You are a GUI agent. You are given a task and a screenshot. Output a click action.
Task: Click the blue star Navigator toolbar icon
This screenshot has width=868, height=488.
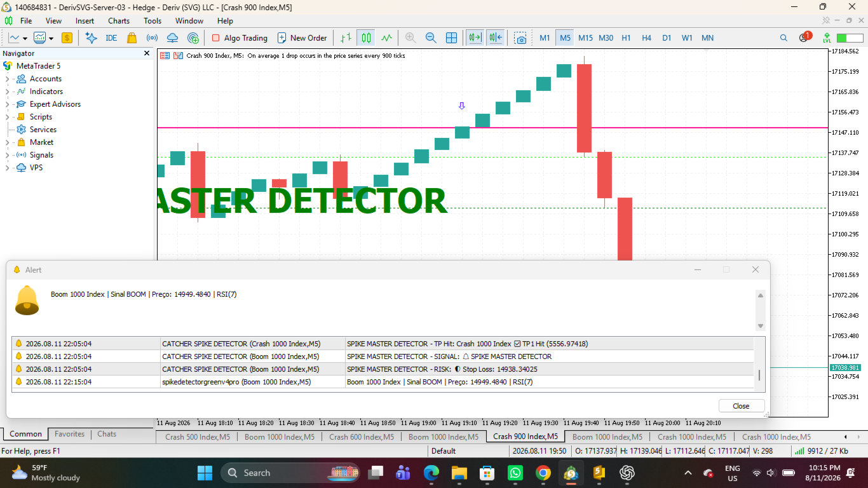(x=91, y=38)
